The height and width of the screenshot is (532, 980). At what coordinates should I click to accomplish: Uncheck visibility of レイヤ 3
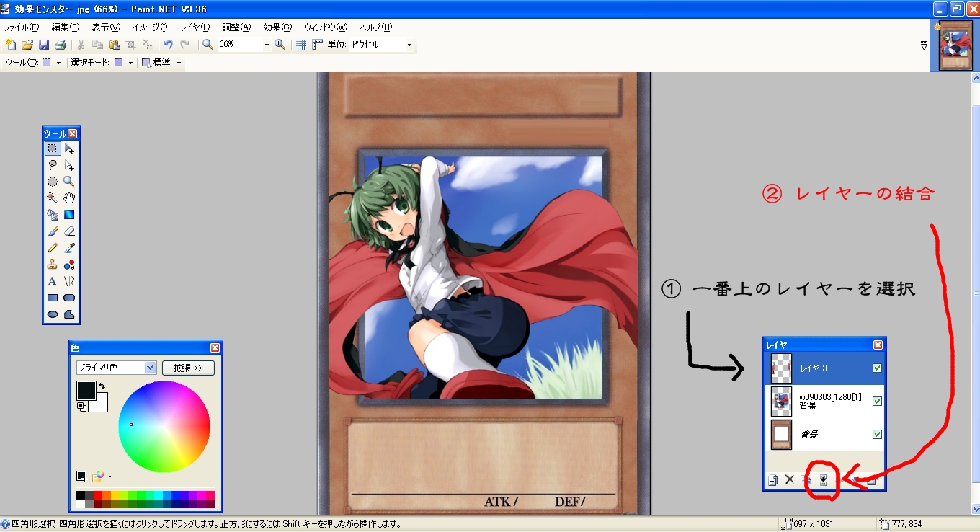click(877, 368)
